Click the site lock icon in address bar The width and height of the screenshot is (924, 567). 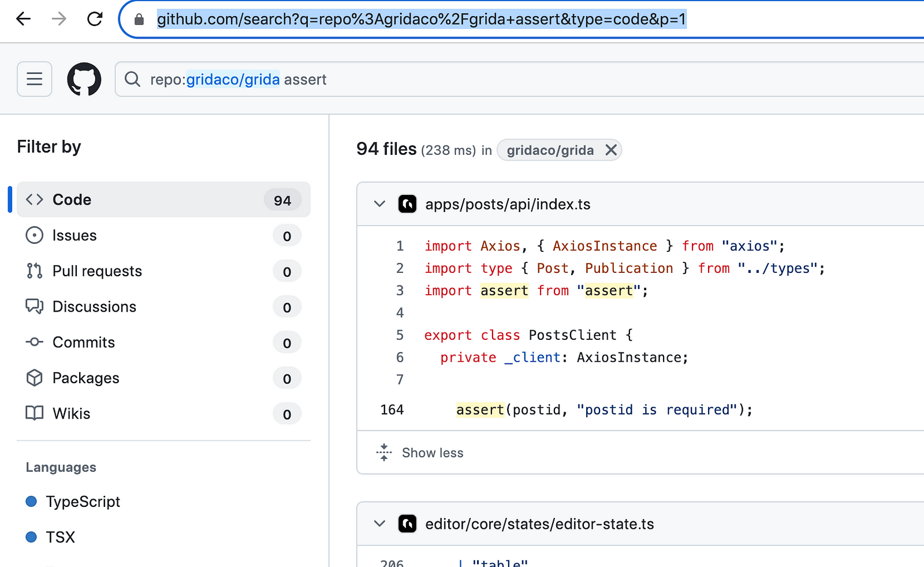point(139,20)
